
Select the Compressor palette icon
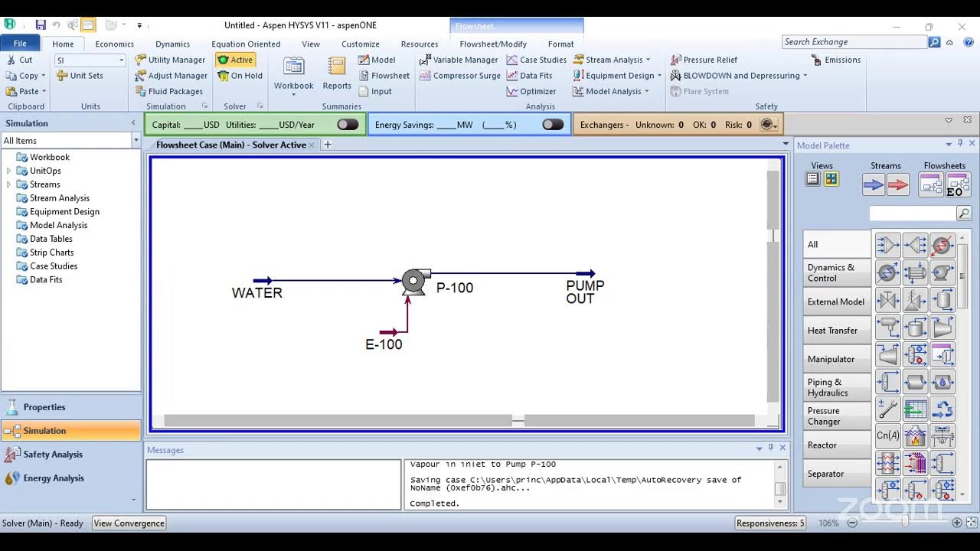(942, 327)
